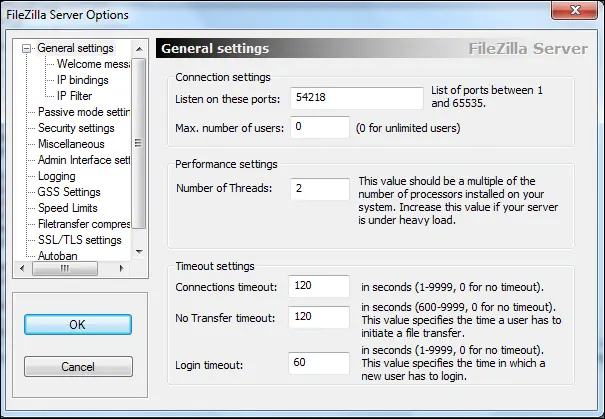Click the No Transfer timeout field
This screenshot has width=605, height=419.
[319, 317]
